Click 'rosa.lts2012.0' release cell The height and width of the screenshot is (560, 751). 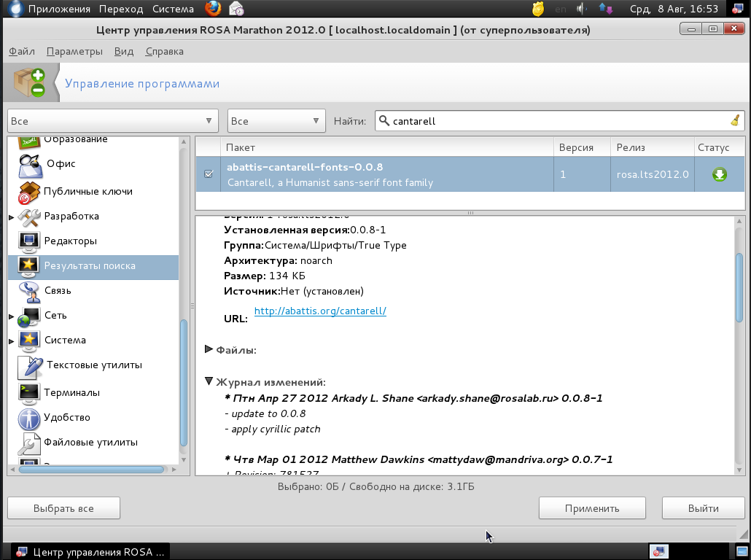tap(653, 174)
